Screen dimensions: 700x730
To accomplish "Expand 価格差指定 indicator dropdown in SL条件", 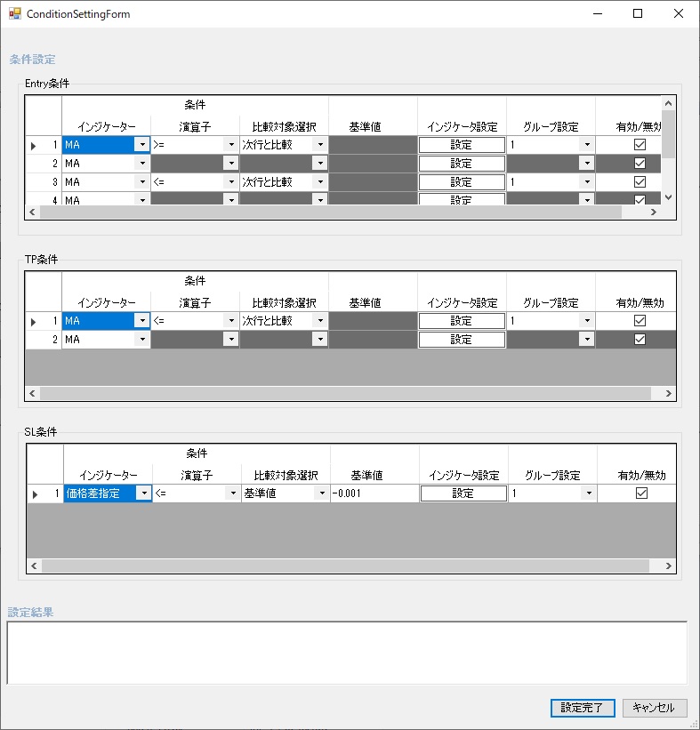I will click(142, 493).
